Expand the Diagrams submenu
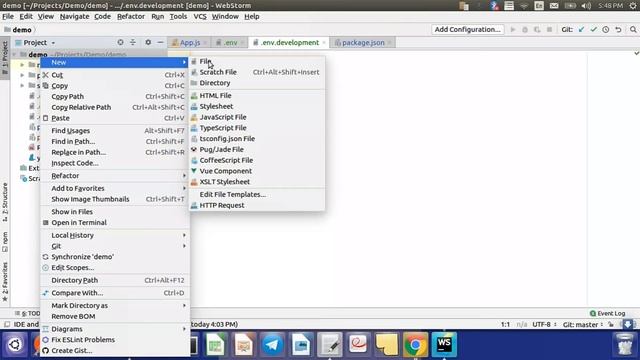Image resolution: width=640 pixels, height=360 pixels. click(115, 329)
